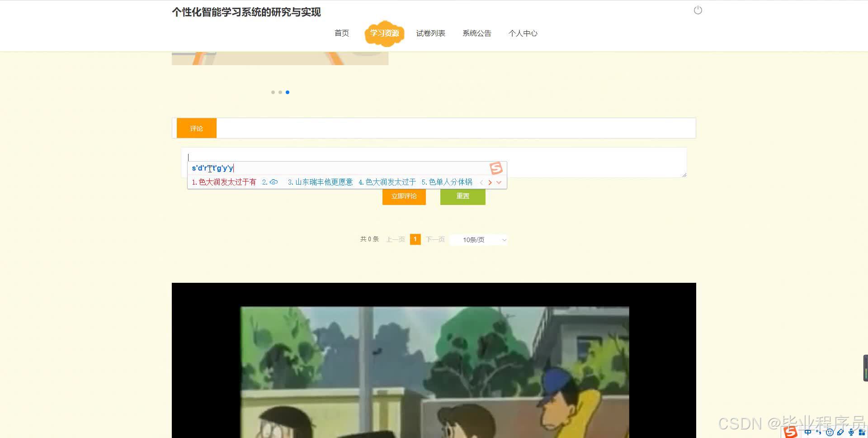Toggle punctuation mode in IME toolbar

click(x=818, y=432)
